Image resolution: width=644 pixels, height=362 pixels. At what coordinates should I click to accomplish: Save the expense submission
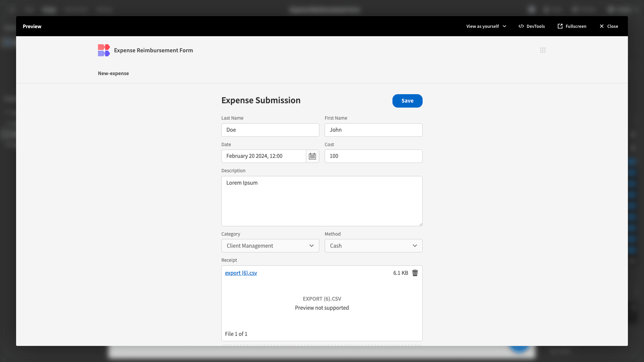coord(408,101)
